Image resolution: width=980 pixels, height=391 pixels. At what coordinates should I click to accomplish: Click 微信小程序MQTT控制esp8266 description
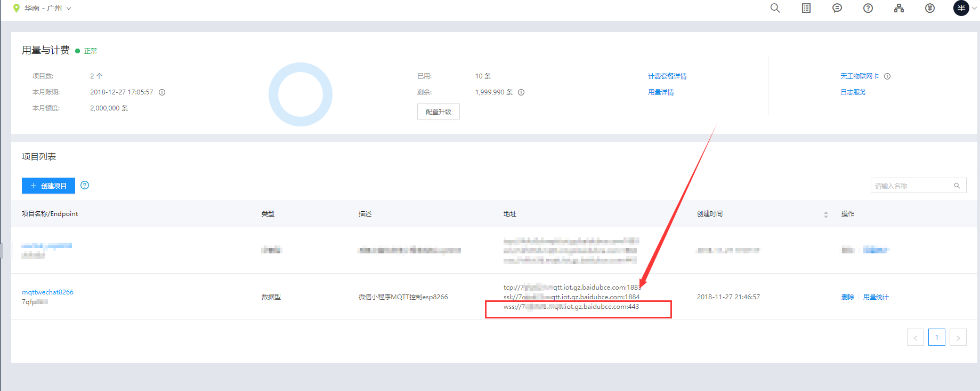(403, 297)
